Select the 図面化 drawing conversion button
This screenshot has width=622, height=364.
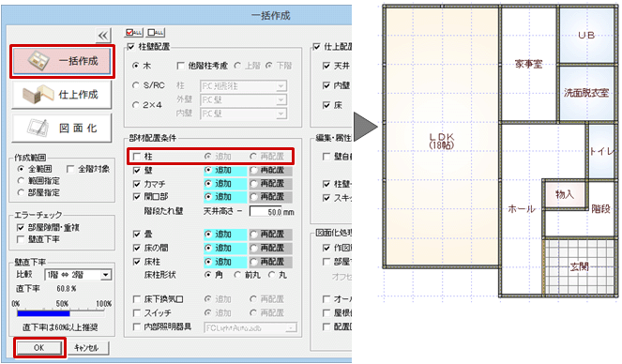[62, 128]
